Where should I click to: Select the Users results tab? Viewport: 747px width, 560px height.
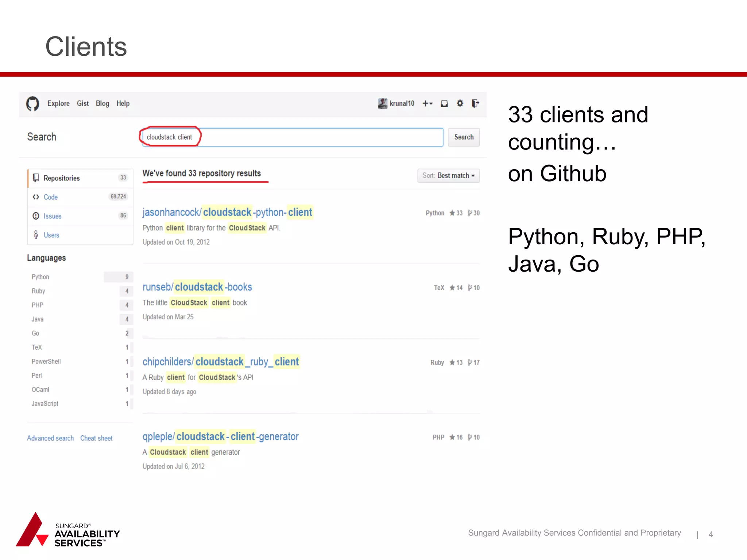(80, 235)
